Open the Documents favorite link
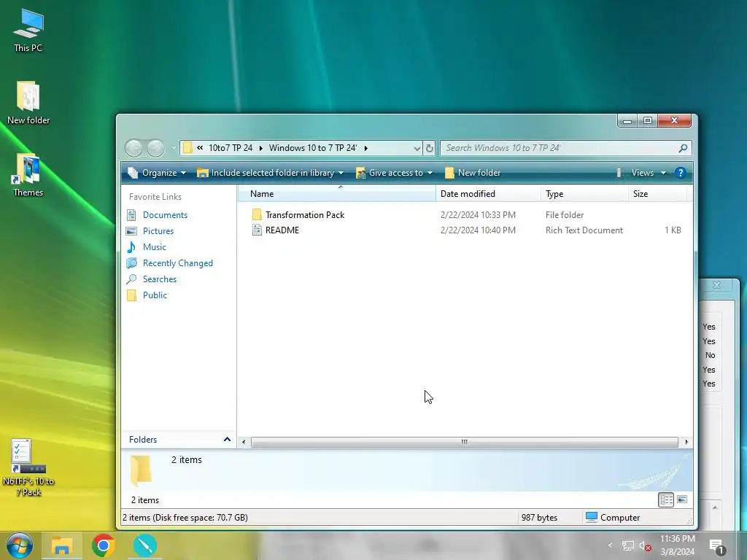 pyautogui.click(x=165, y=215)
